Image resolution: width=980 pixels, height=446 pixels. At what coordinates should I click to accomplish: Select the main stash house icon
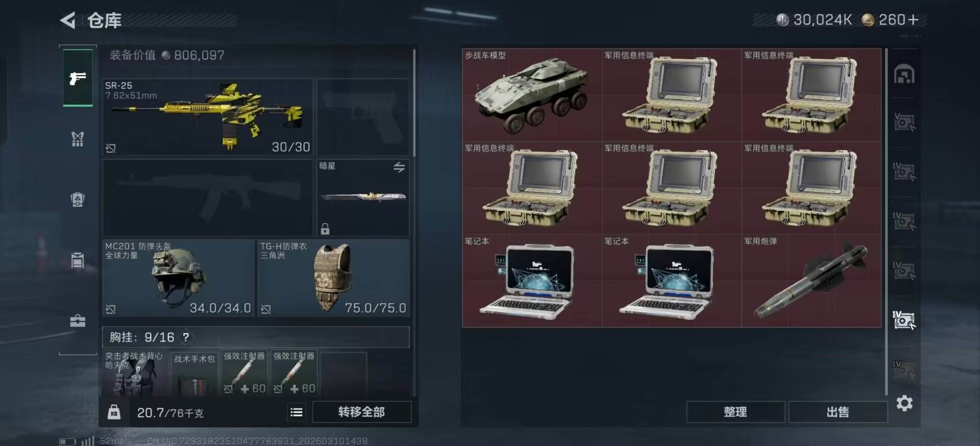tap(904, 75)
